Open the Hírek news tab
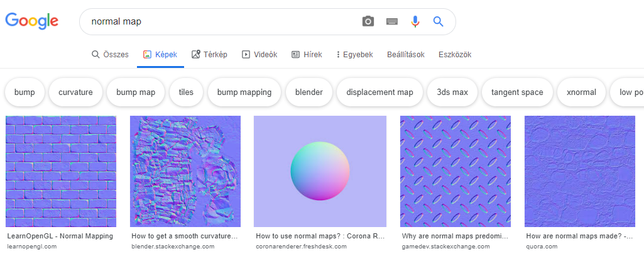 point(307,55)
